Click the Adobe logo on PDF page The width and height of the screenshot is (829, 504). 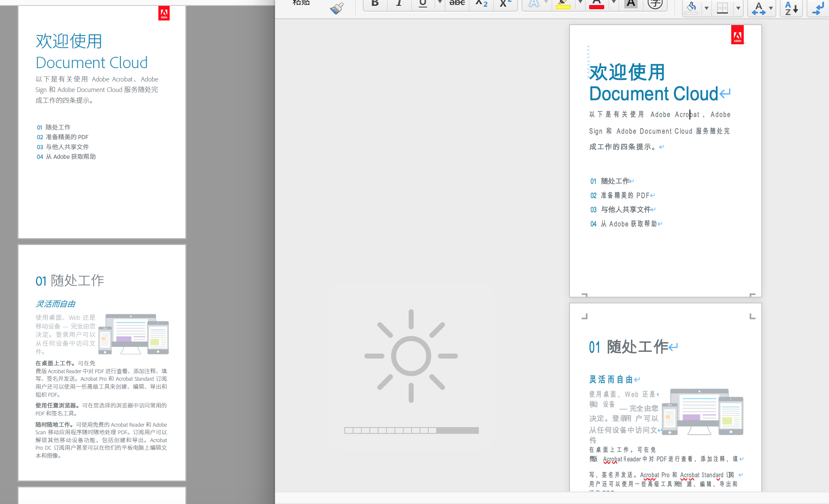coord(164,13)
